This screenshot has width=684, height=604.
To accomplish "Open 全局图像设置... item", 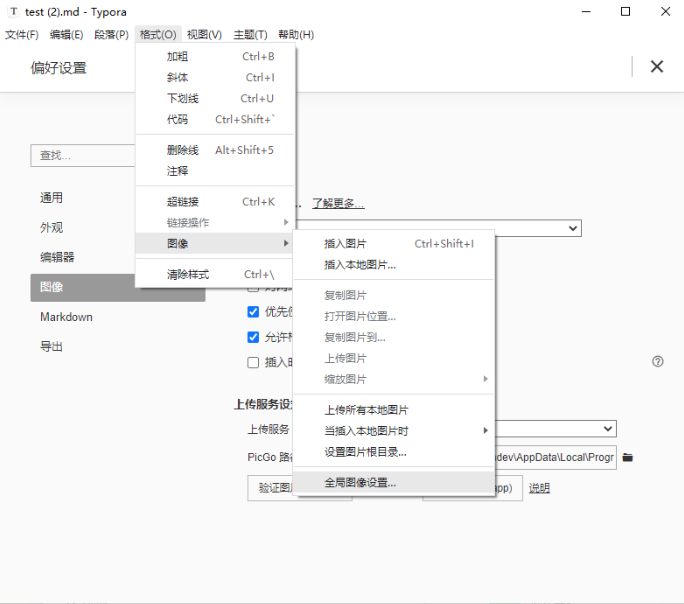I will point(394,482).
